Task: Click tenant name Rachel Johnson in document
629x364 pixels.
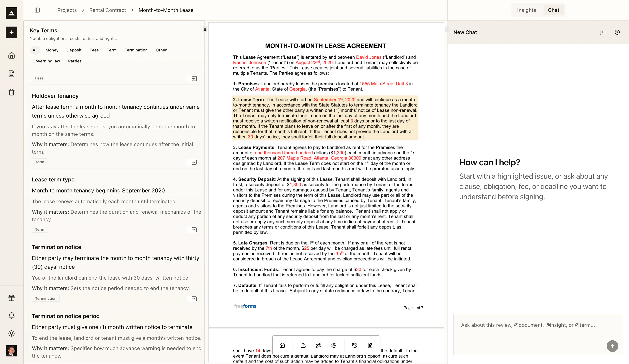Action: [x=250, y=62]
